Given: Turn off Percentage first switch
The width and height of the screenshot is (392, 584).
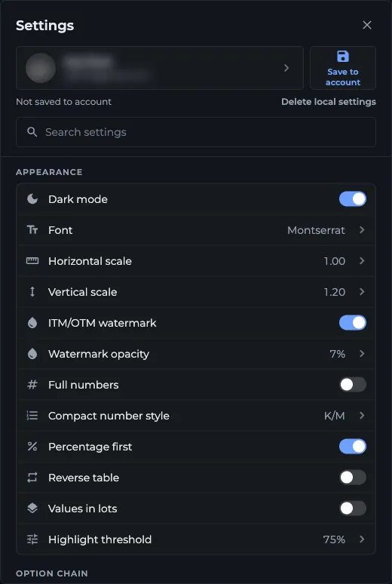Looking at the screenshot, I should click(353, 447).
